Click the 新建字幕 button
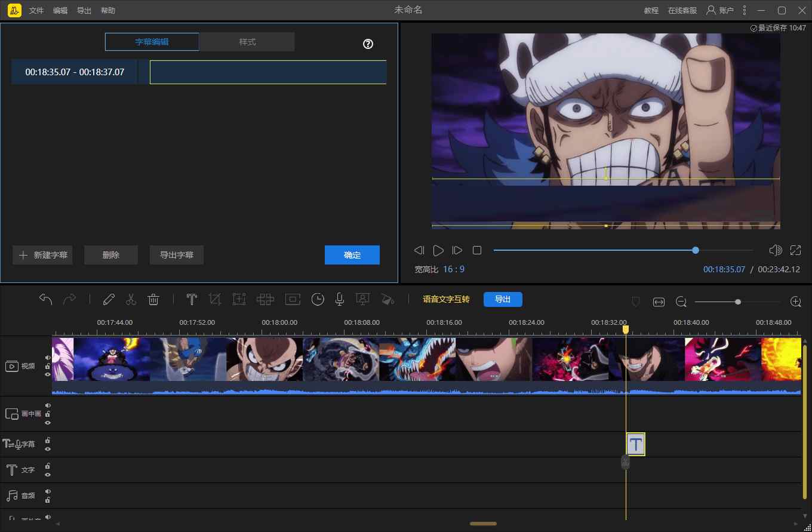 pyautogui.click(x=42, y=255)
